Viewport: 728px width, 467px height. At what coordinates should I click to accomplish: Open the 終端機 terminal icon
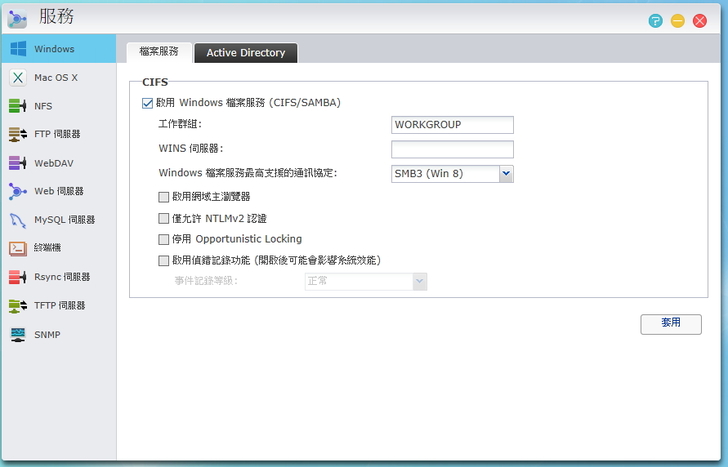18,248
